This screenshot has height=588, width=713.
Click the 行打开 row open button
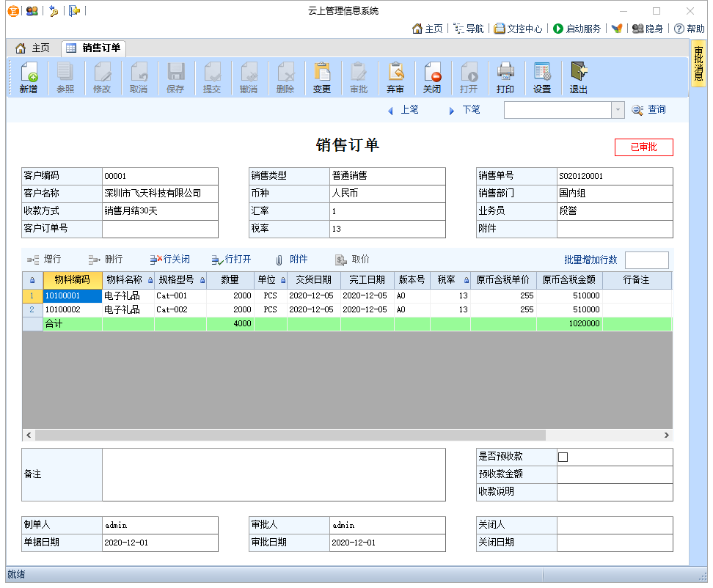coord(232,260)
